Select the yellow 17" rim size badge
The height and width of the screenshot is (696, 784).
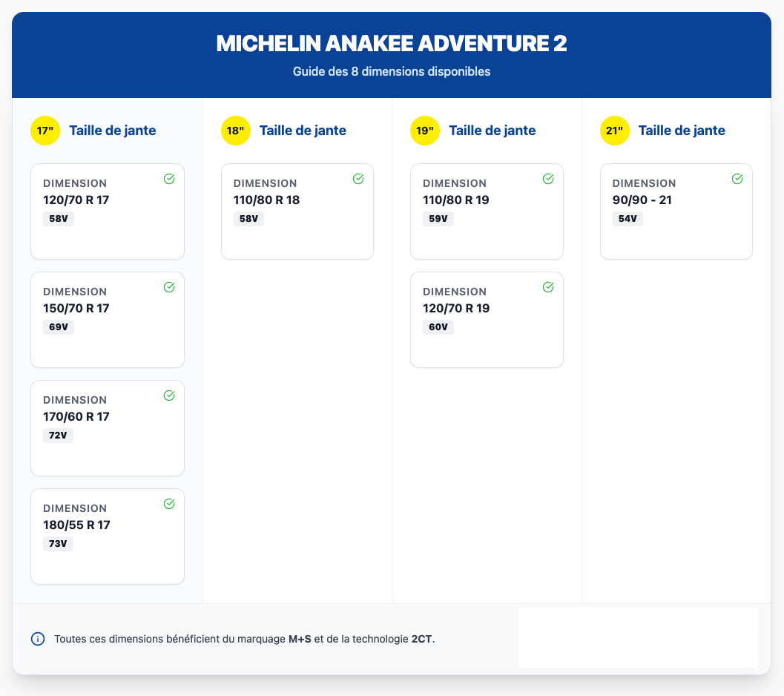(45, 131)
